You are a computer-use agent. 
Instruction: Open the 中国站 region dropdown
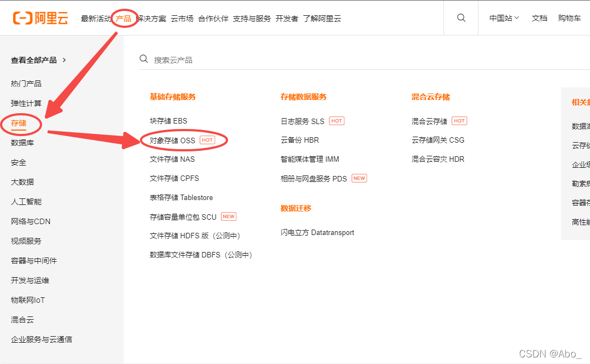[503, 17]
